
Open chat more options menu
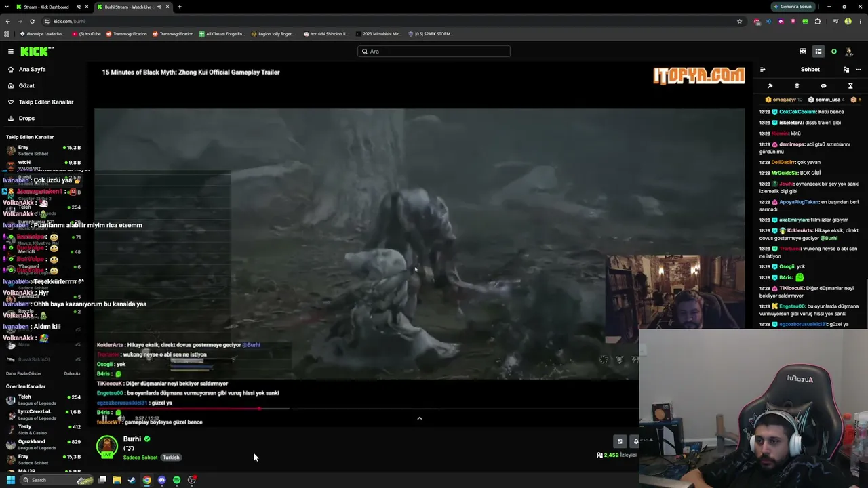(858, 70)
